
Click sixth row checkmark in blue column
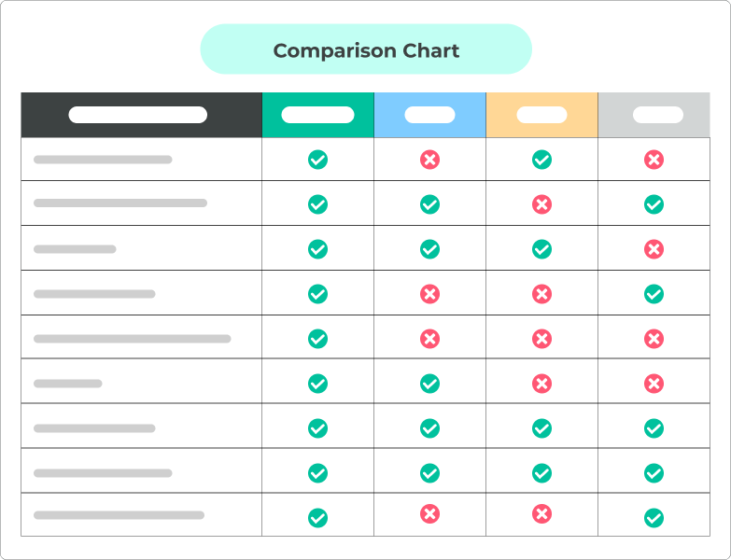[x=429, y=384]
